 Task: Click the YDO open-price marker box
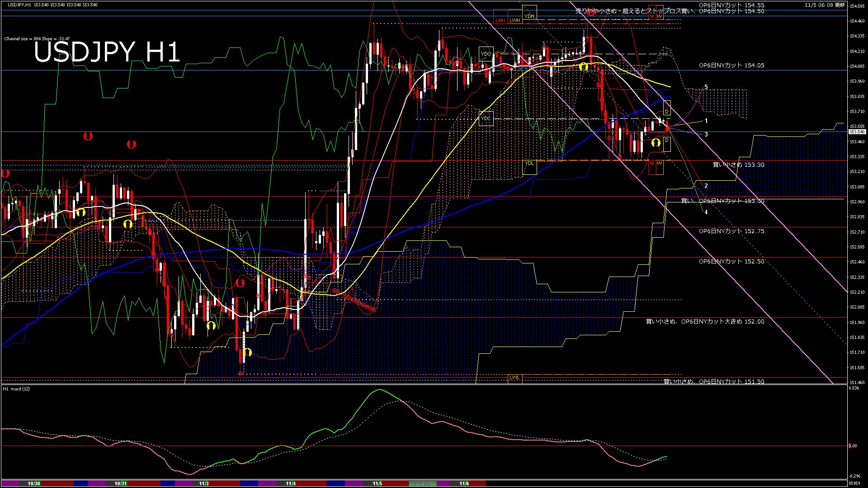(x=486, y=53)
